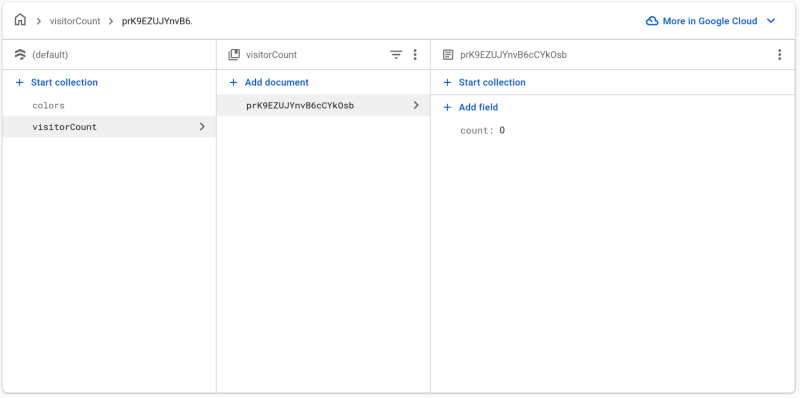Expand the More in Google Cloud chevron
Screen dimensions: 800x398
point(771,21)
